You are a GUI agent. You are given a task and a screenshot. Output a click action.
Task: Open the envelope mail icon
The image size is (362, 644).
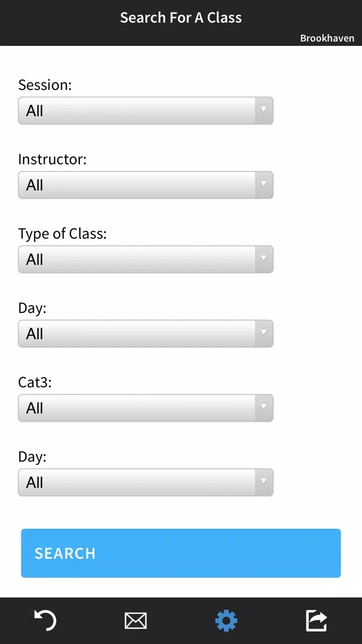point(136,621)
